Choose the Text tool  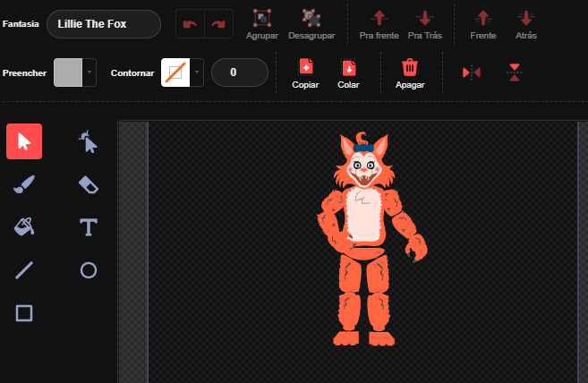88,227
